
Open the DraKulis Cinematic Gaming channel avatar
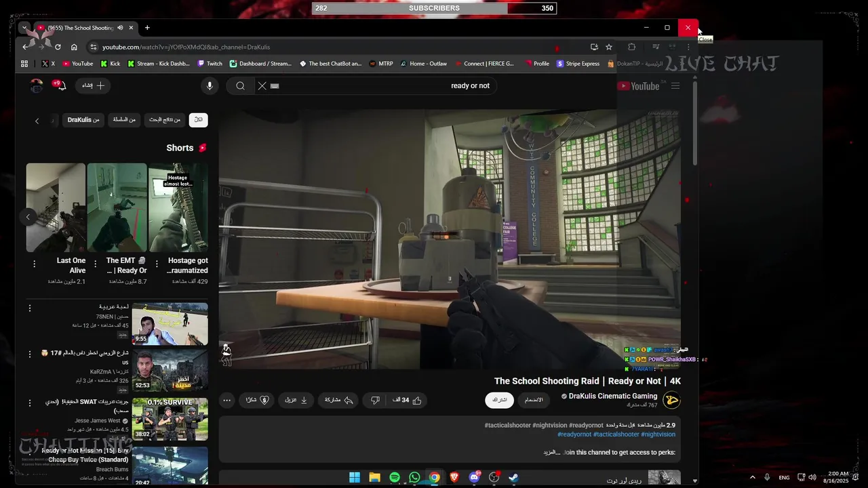click(x=671, y=400)
